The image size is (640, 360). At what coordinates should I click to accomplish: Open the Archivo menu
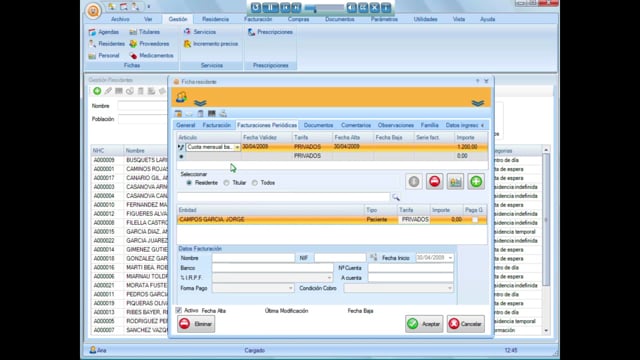120,19
